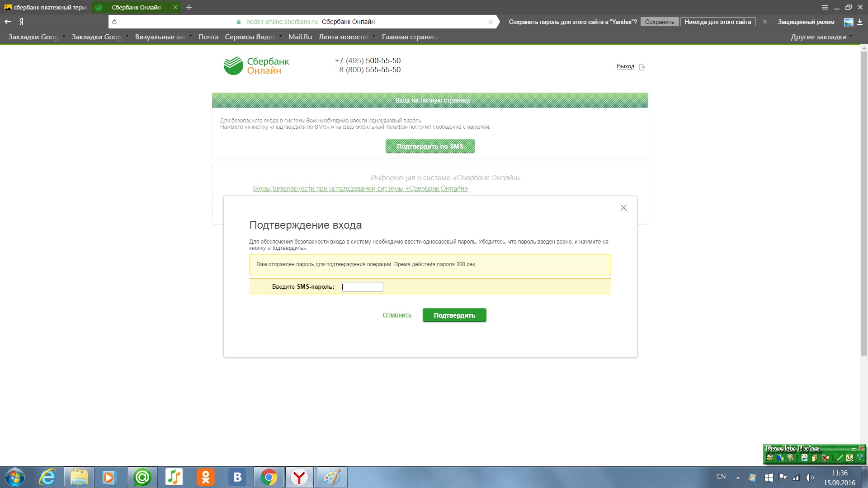Click the Выход logout icon
868x488 pixels.
pos(642,67)
